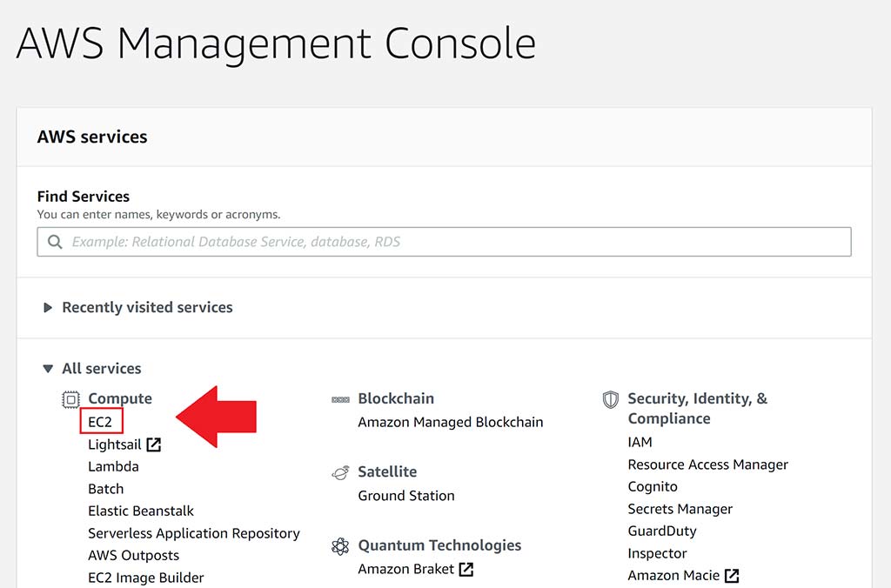
Task: Open the Cognito service
Action: [653, 487]
